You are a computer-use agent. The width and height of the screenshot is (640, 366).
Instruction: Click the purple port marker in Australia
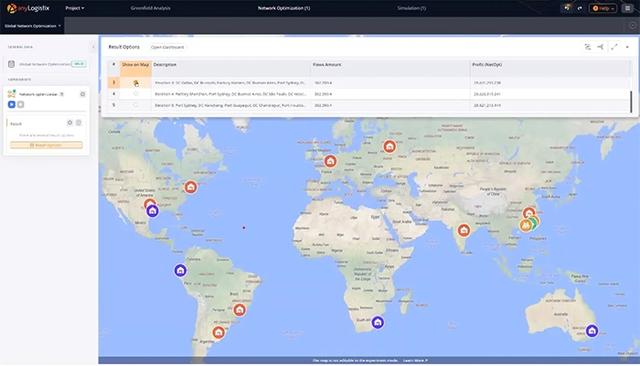592,331
